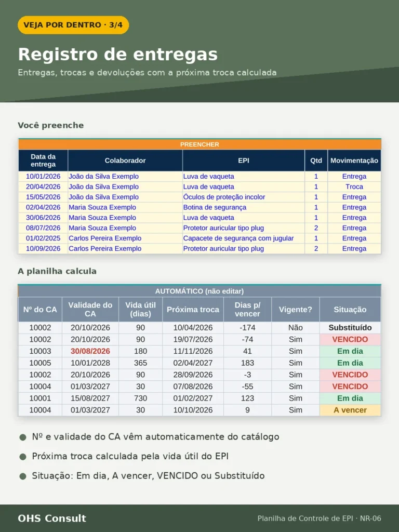Click 'Planilha de Controle de EPI · NR-06' footer
399x532 pixels.
point(320,518)
